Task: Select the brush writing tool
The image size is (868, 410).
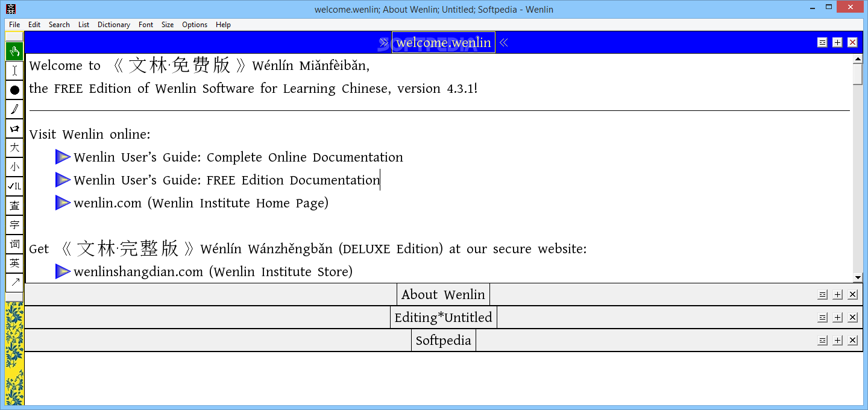Action: 14,109
